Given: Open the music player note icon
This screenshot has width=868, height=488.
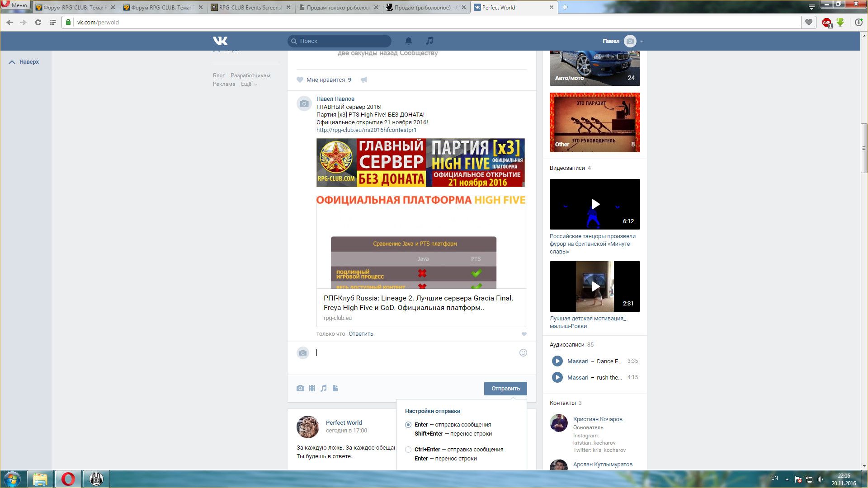Looking at the screenshot, I should click(x=429, y=41).
